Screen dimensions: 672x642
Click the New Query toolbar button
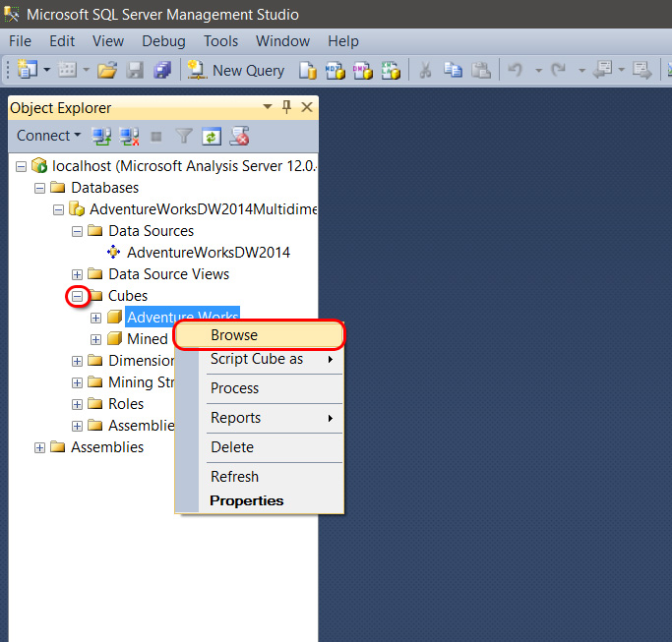[x=236, y=70]
